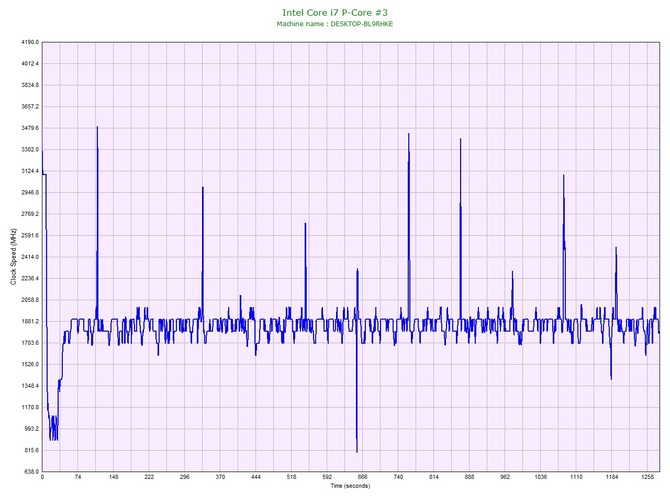
Task: Click the 3479.6 y-axis value
Action: 30,128
